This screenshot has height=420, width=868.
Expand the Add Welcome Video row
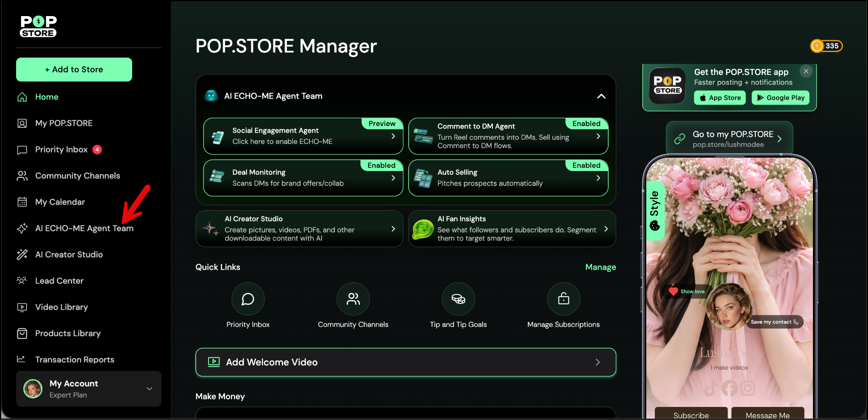tap(406, 362)
